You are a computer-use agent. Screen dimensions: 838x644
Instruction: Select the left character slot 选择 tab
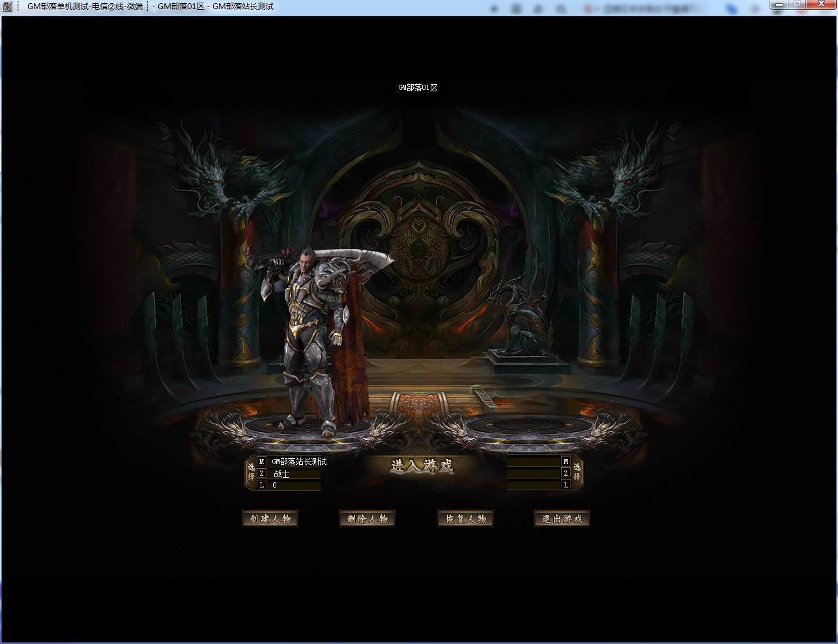[x=251, y=473]
